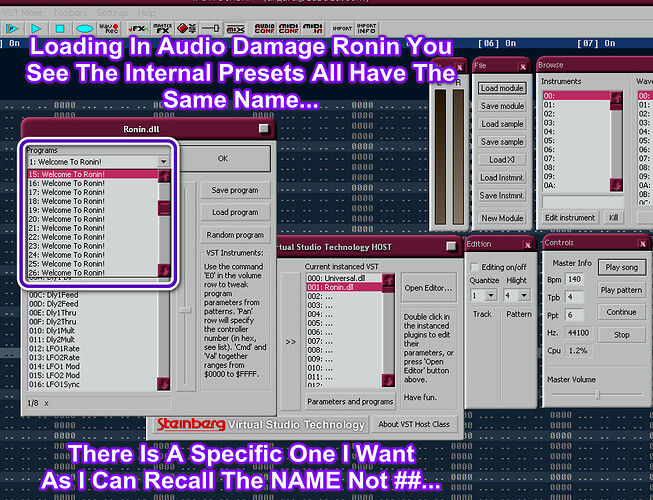
Task: Click the Import toolbar icon
Action: (x=342, y=28)
